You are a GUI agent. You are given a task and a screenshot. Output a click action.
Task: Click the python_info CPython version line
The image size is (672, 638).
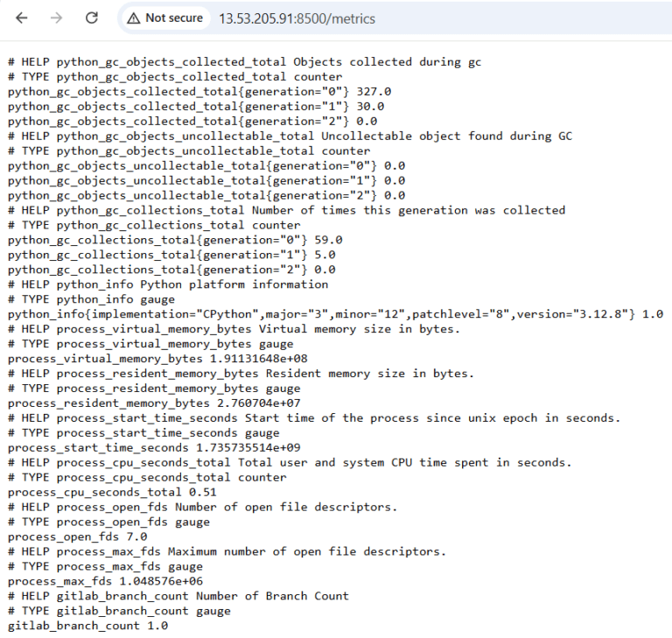336,314
